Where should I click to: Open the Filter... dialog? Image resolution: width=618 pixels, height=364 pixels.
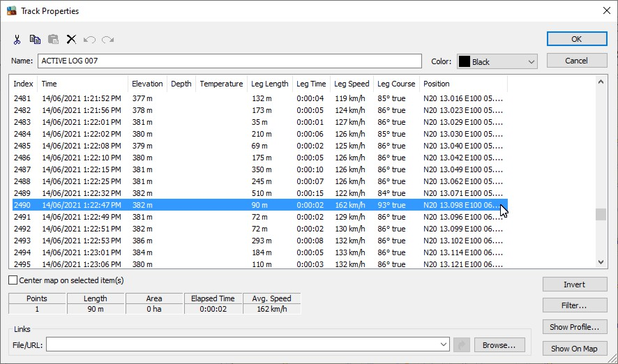click(574, 305)
